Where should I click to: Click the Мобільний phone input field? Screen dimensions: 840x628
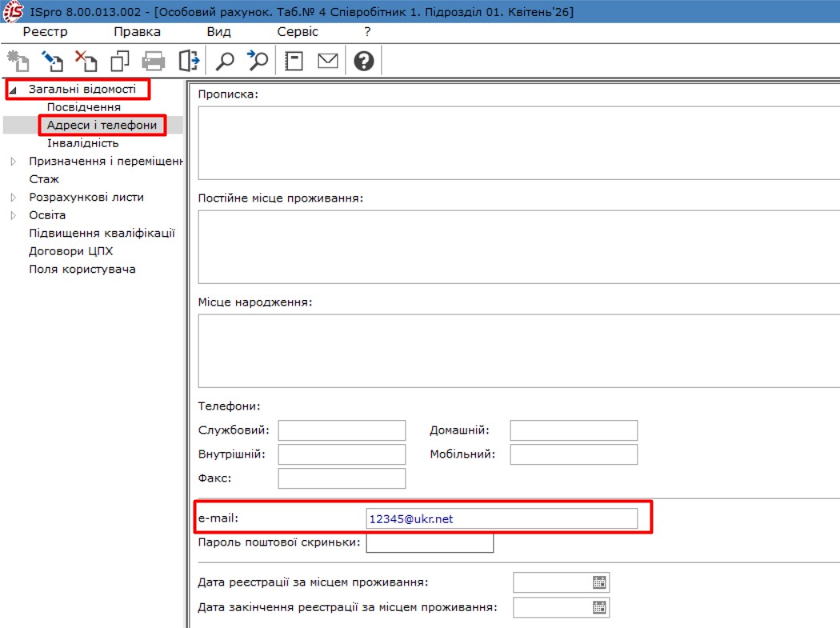574,454
